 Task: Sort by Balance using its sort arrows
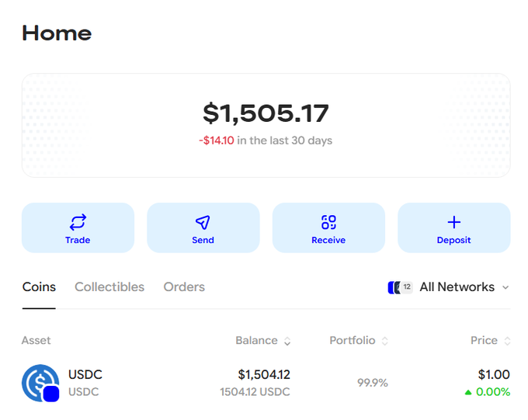tap(287, 341)
